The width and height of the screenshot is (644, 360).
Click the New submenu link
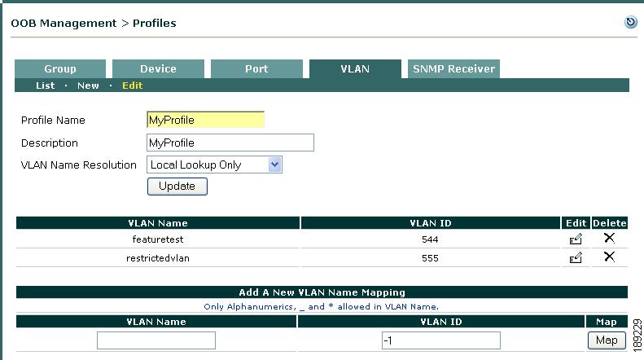(x=88, y=86)
